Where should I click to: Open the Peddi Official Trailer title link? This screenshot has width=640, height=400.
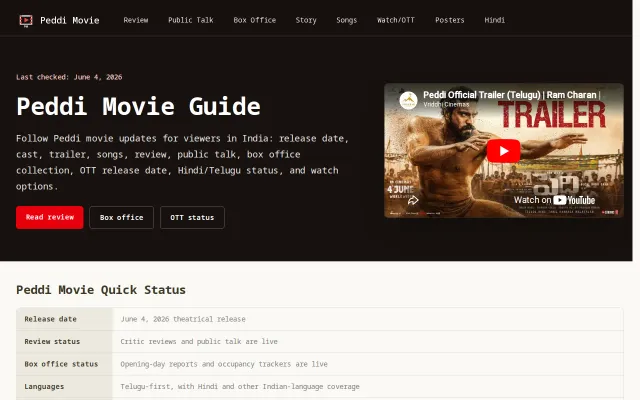point(511,95)
